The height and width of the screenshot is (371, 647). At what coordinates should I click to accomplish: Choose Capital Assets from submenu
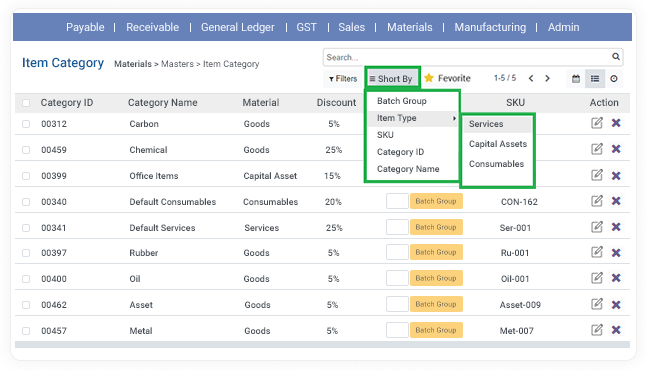tap(498, 144)
